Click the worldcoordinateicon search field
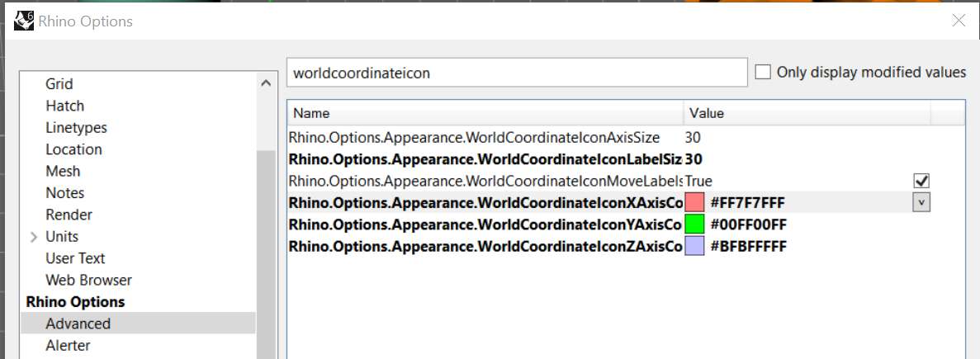980x359 pixels. [x=516, y=73]
